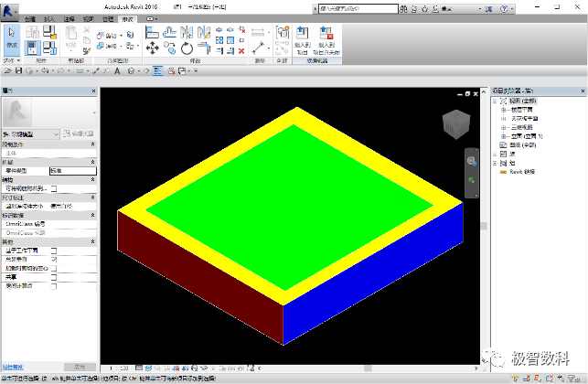Viewport: 588px width, 384px height.
Task: Activate Mirror - Draw Axis tool
Action: (x=204, y=33)
